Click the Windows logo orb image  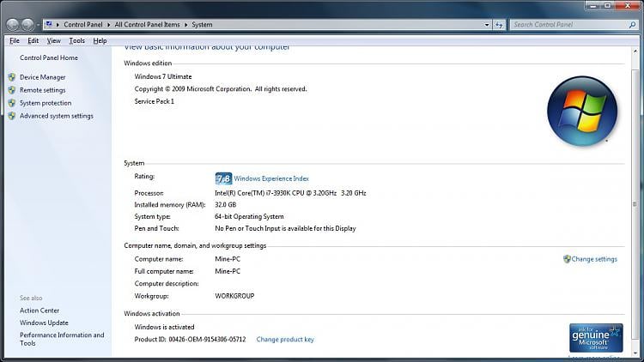[x=582, y=111]
